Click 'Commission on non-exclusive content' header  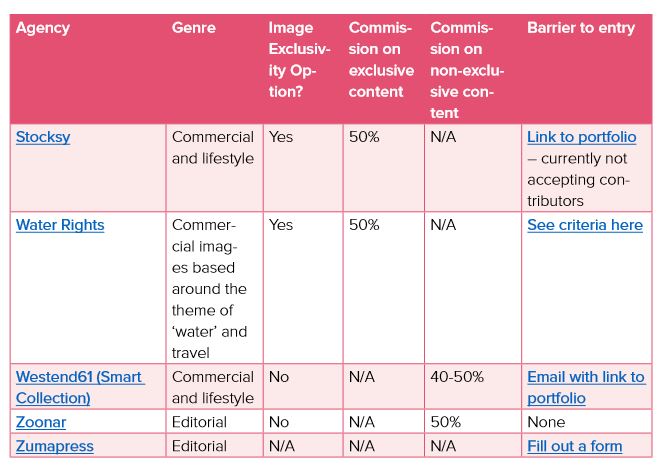[x=467, y=71]
